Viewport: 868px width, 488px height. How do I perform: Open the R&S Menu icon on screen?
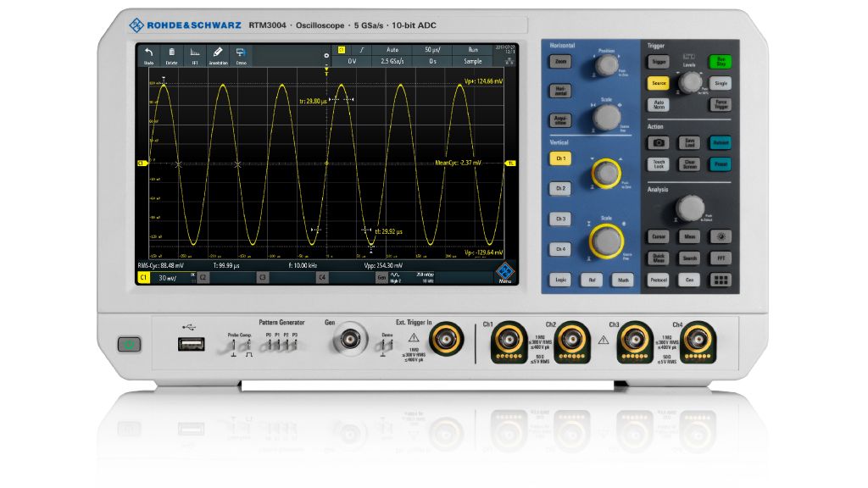[505, 273]
